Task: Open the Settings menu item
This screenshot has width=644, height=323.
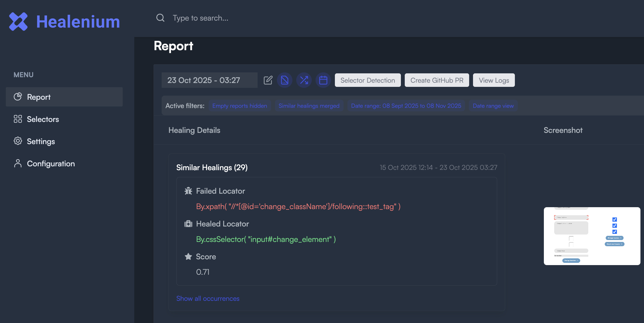Action: (64, 141)
